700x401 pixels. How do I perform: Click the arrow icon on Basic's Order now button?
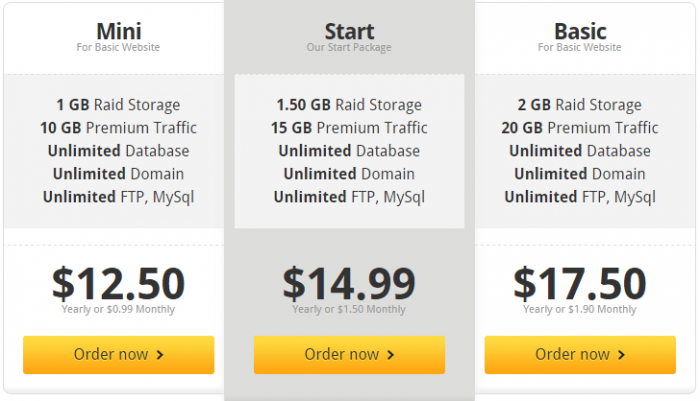(x=622, y=355)
